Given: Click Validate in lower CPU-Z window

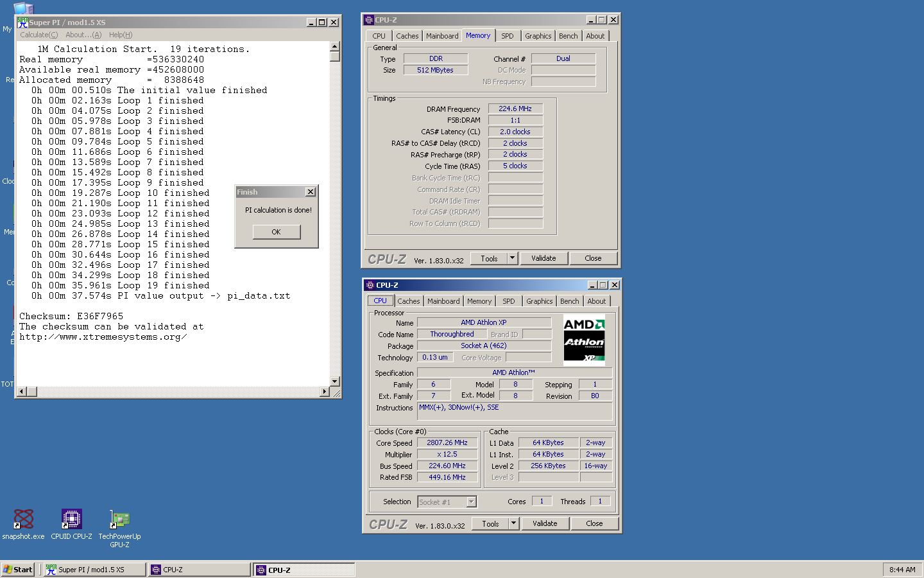Looking at the screenshot, I should pos(545,523).
